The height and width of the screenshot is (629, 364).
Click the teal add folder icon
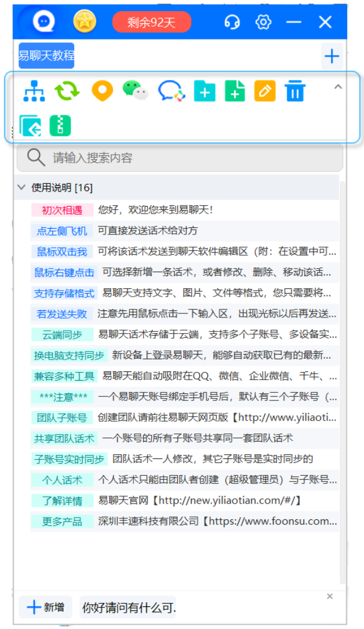click(205, 91)
